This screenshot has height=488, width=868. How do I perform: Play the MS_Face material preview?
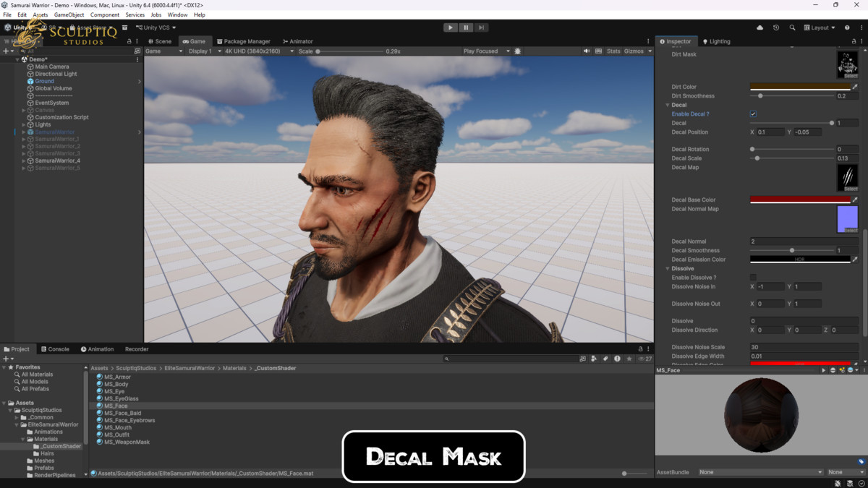point(823,370)
